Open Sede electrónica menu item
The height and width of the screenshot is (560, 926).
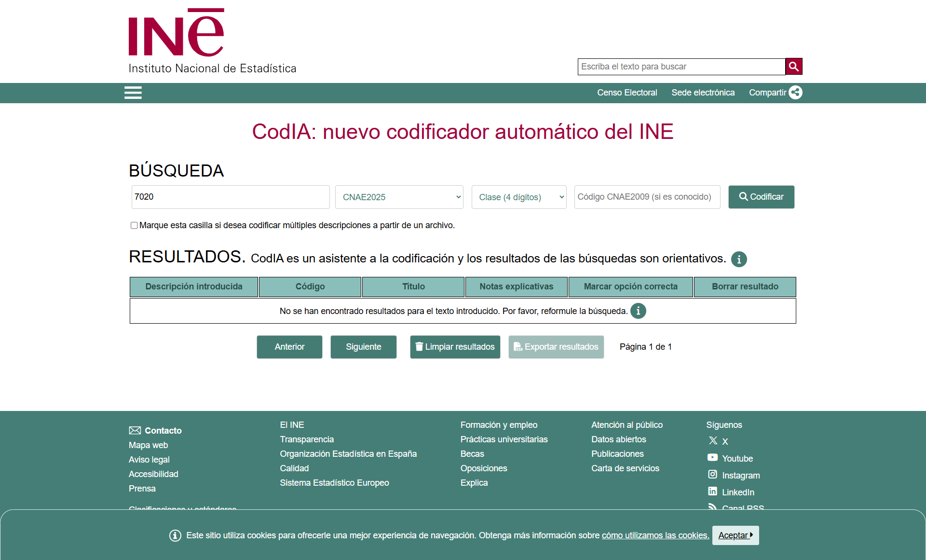click(x=703, y=93)
